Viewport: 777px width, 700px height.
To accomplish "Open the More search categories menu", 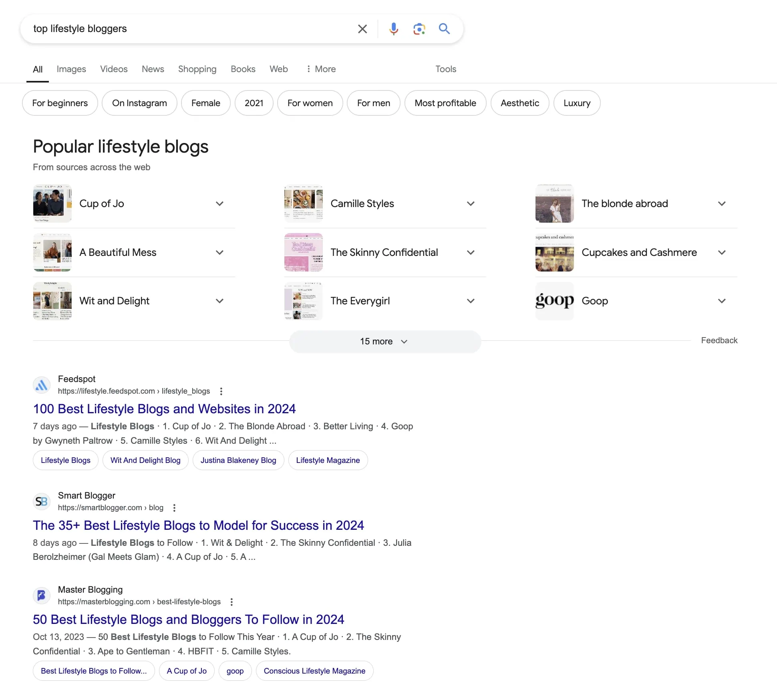I will point(321,69).
